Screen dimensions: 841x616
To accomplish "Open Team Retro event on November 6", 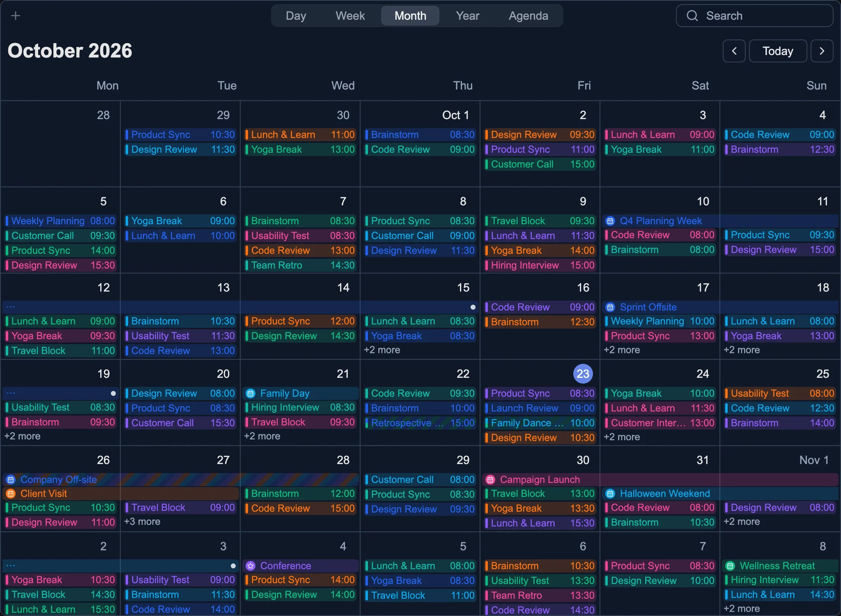I will click(x=540, y=595).
